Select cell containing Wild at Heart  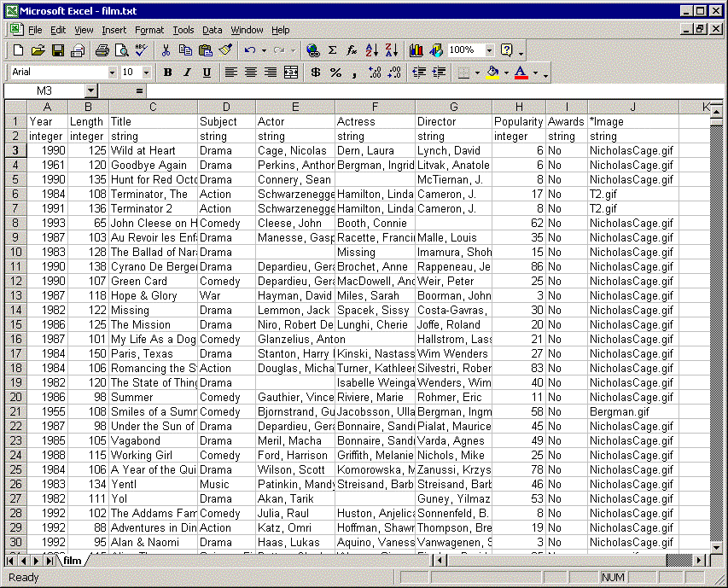pos(154,151)
